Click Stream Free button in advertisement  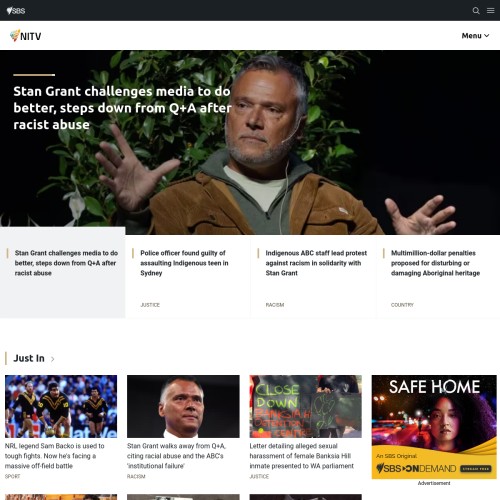(476, 469)
